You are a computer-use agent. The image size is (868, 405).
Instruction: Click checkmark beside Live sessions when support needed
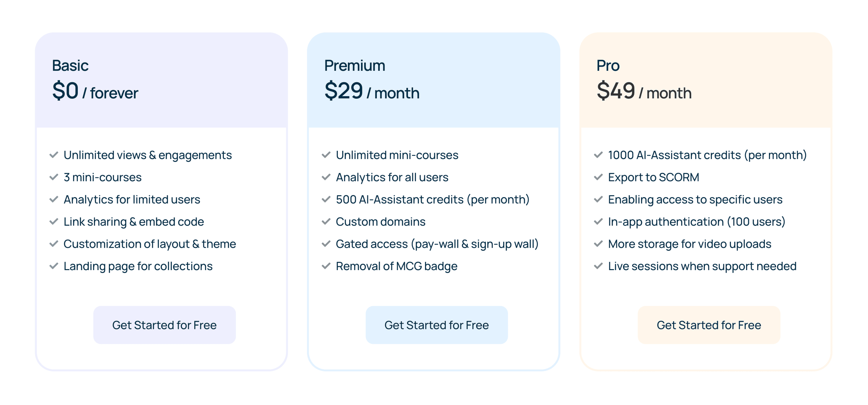click(x=599, y=266)
